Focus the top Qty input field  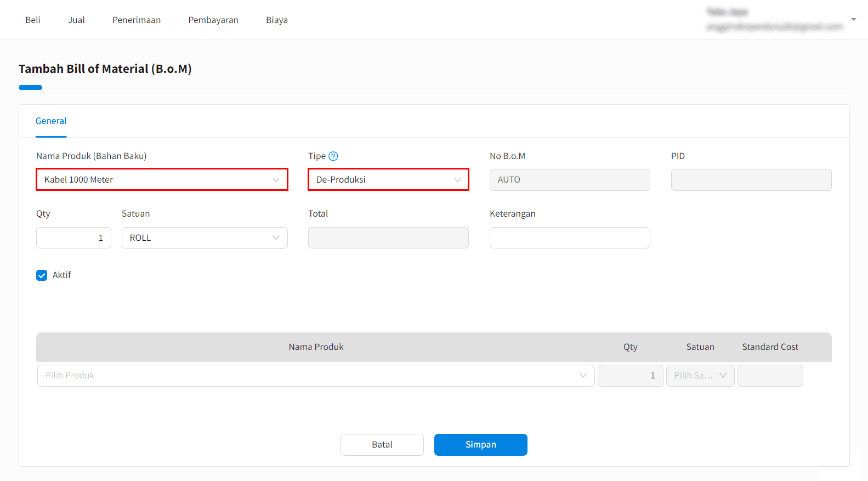pyautogui.click(x=73, y=238)
